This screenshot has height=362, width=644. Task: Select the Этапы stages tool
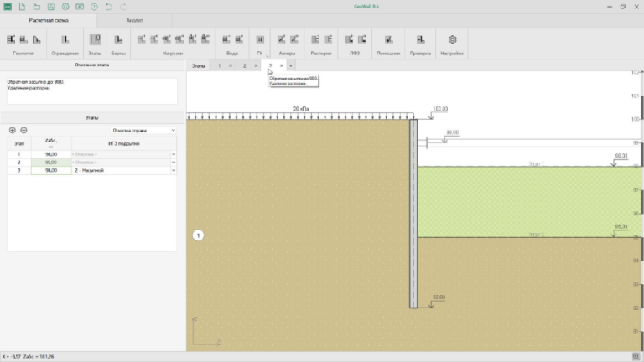pyautogui.click(x=95, y=39)
